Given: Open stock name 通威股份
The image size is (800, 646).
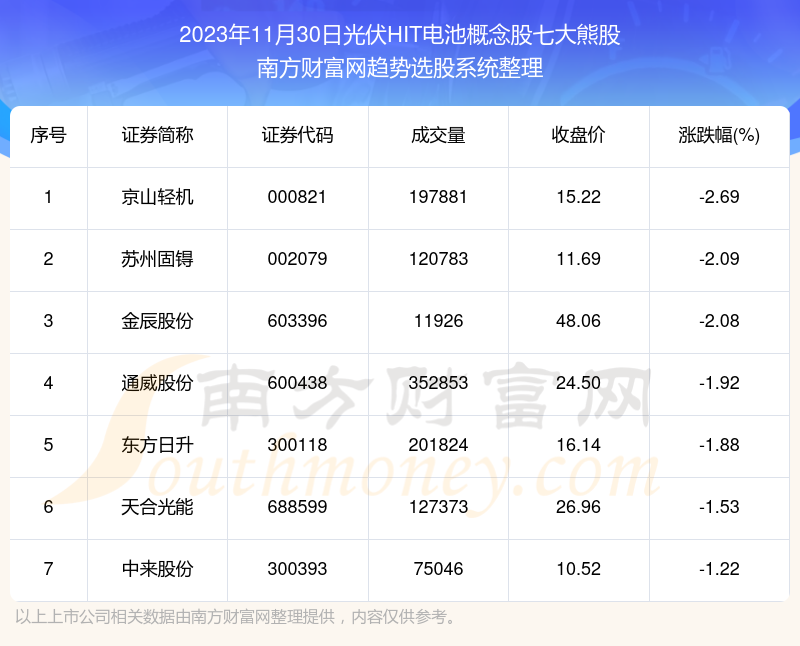Looking at the screenshot, I should click(157, 383).
